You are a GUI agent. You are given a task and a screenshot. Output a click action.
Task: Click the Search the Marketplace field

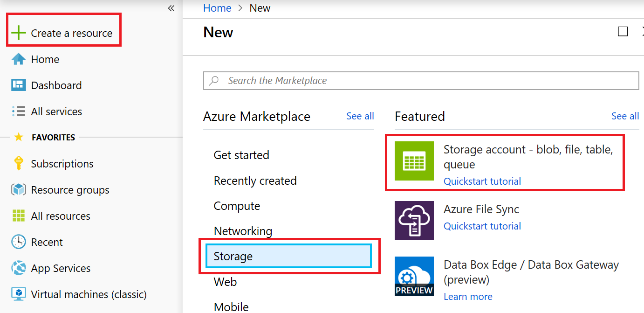[419, 80]
